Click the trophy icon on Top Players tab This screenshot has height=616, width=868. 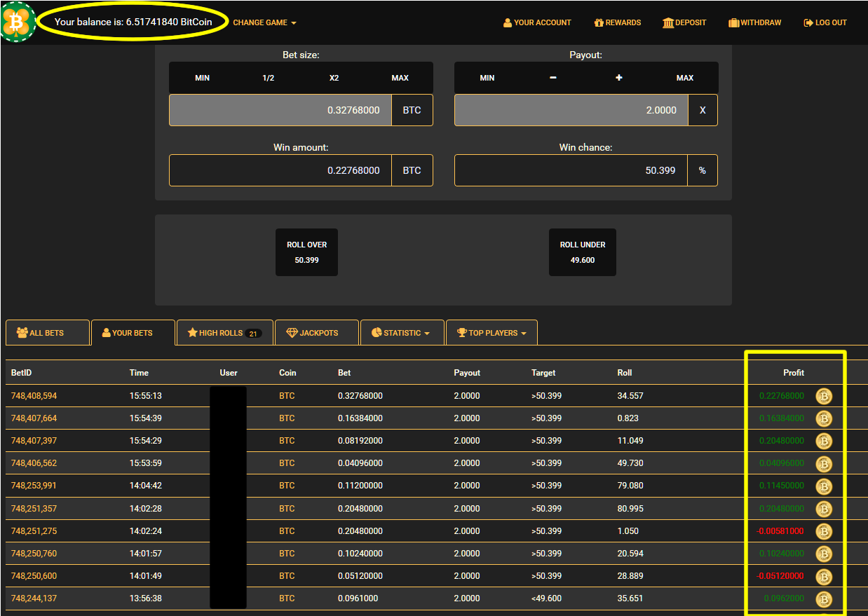pos(462,332)
